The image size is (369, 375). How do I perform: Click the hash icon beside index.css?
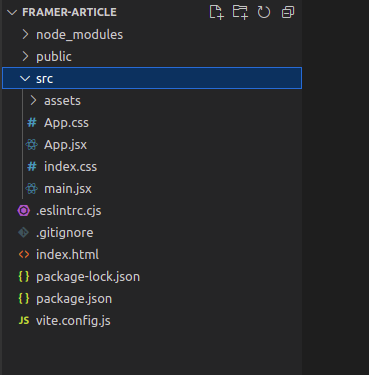coord(32,167)
